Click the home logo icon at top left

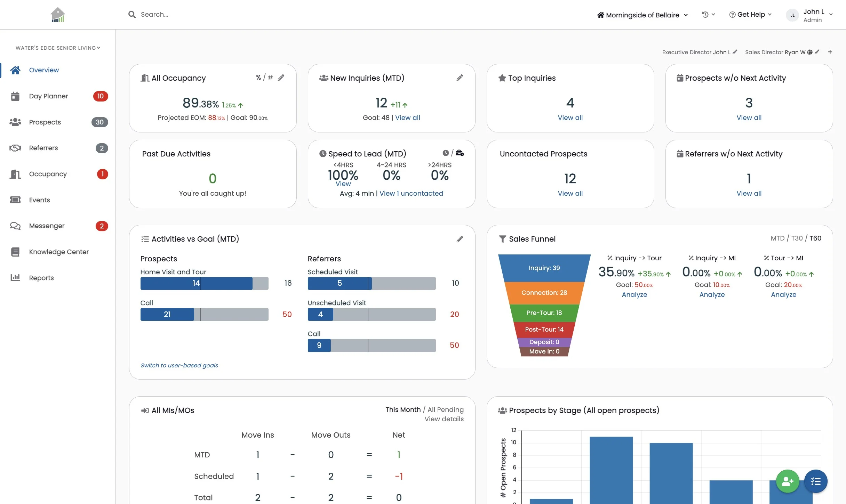coord(57,15)
